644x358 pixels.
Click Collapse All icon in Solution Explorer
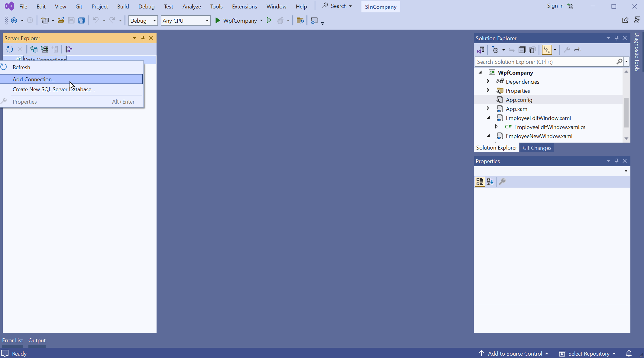522,50
